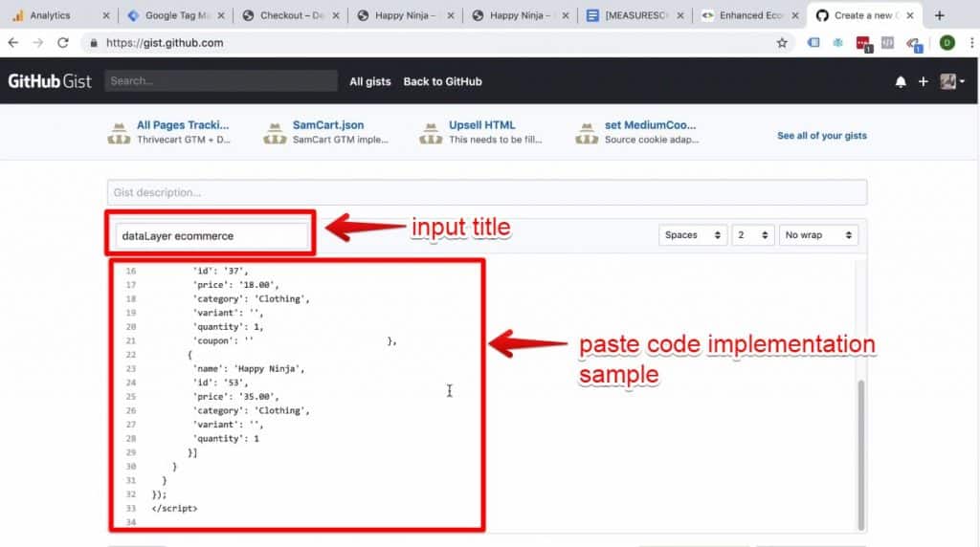The image size is (980, 547).
Task: Open the No wrap line mode dropdown
Action: coord(818,235)
